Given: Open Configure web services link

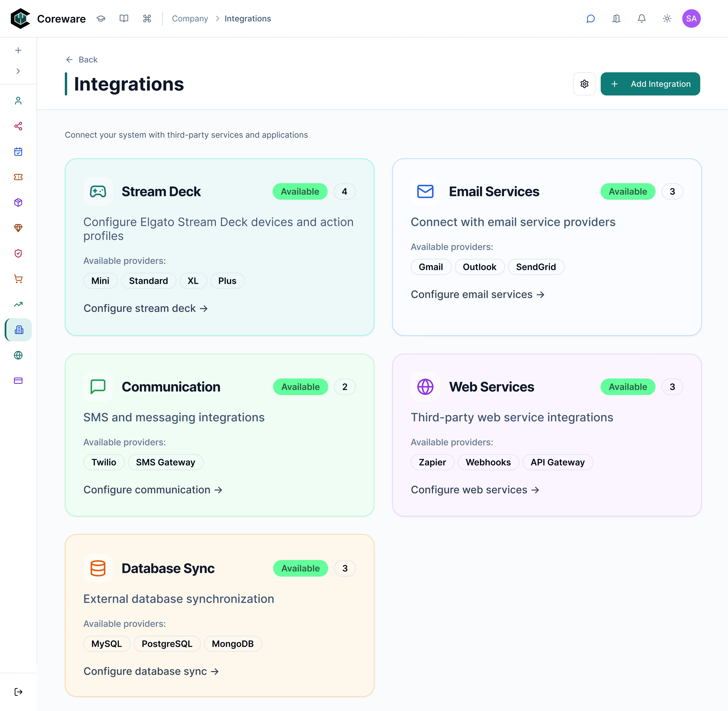Looking at the screenshot, I should click(475, 490).
